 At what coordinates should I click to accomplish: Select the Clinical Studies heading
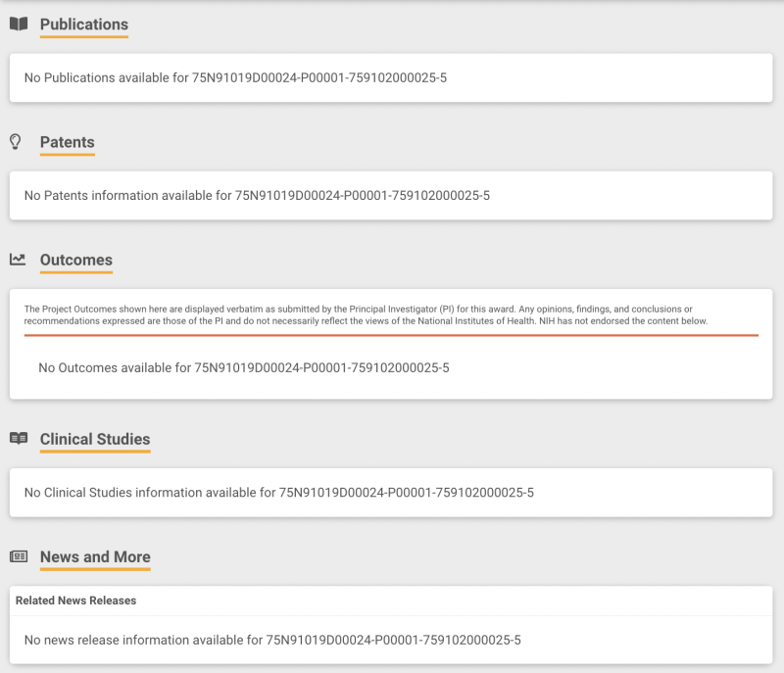[x=95, y=439]
